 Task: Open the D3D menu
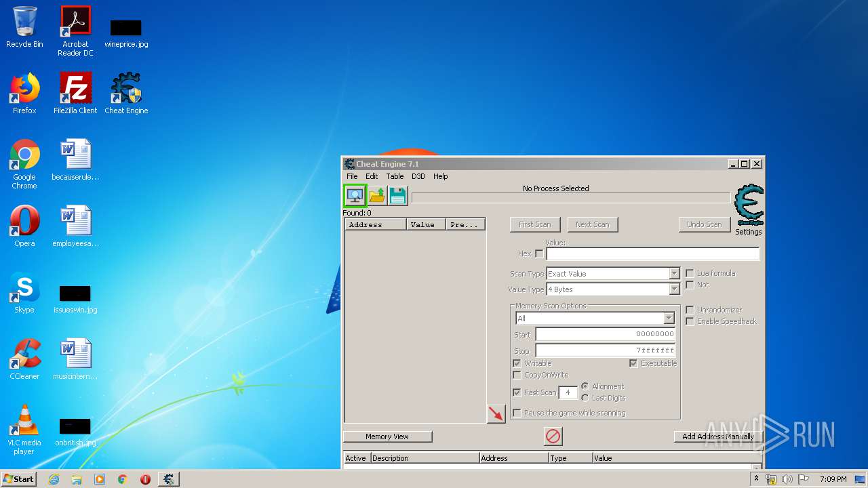pos(418,176)
